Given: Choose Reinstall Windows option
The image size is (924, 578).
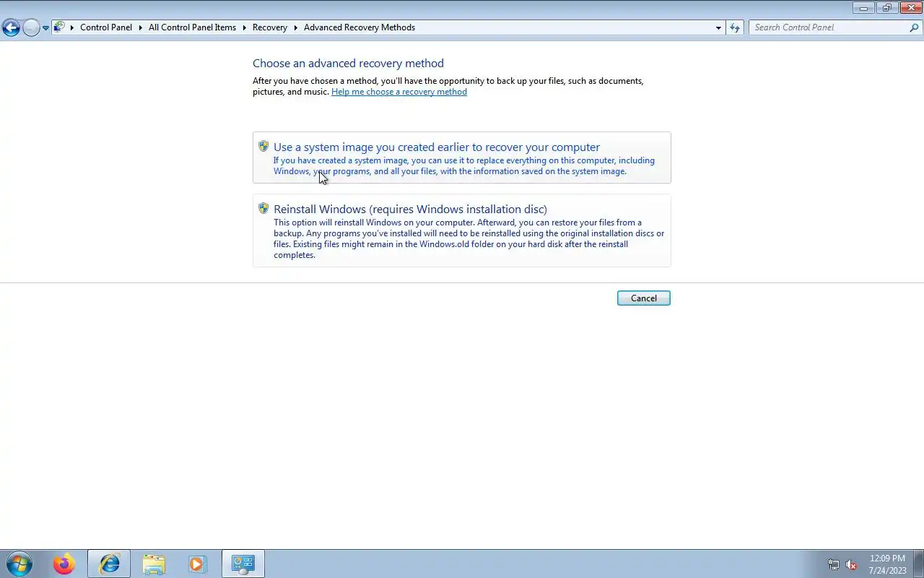Looking at the screenshot, I should (x=462, y=230).
